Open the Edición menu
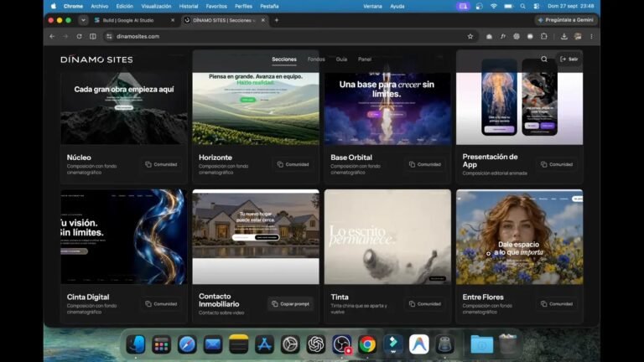The width and height of the screenshot is (644, 362). 124,6
